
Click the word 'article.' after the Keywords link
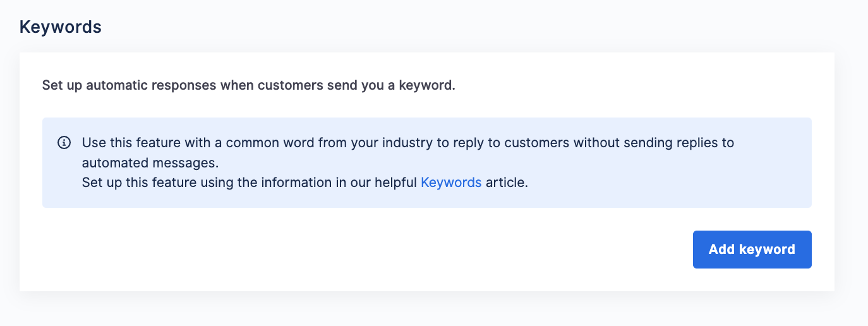tap(507, 183)
